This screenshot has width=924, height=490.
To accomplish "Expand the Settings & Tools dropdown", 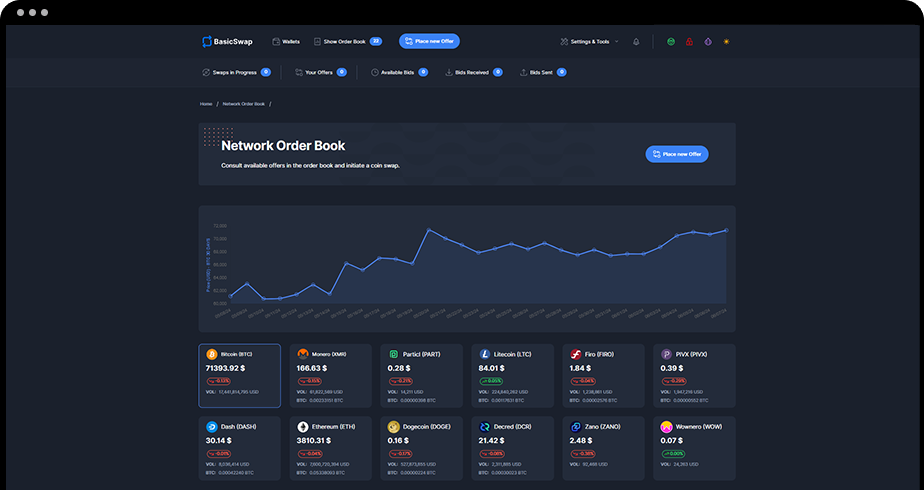I will pyautogui.click(x=590, y=42).
